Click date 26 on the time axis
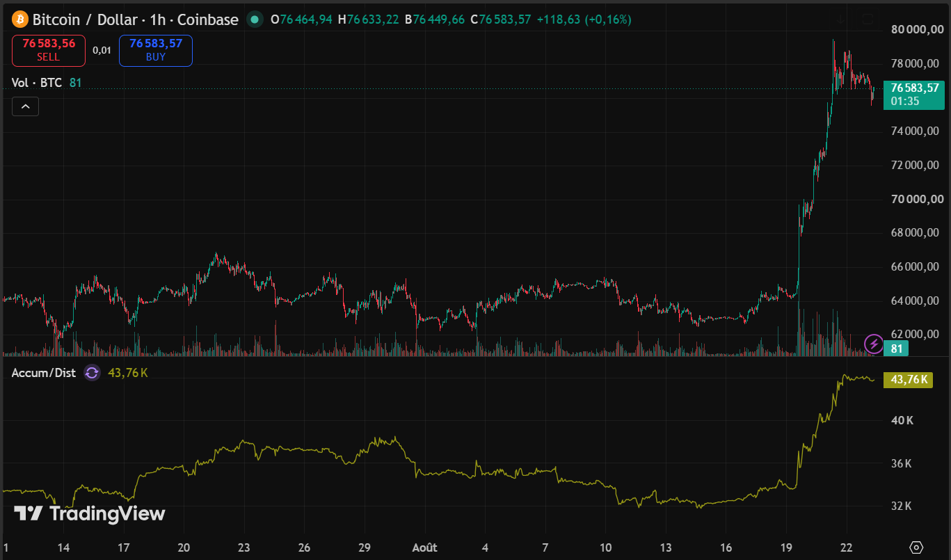The height and width of the screenshot is (560, 951). pyautogui.click(x=304, y=547)
